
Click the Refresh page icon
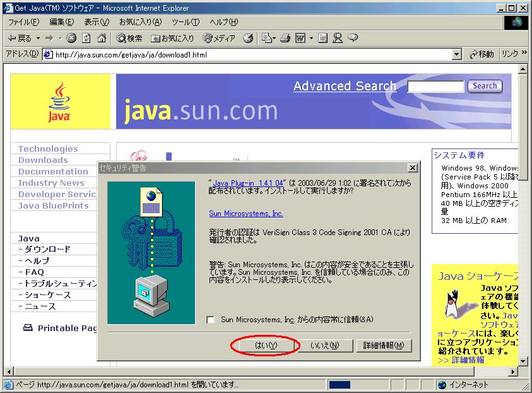coord(86,38)
